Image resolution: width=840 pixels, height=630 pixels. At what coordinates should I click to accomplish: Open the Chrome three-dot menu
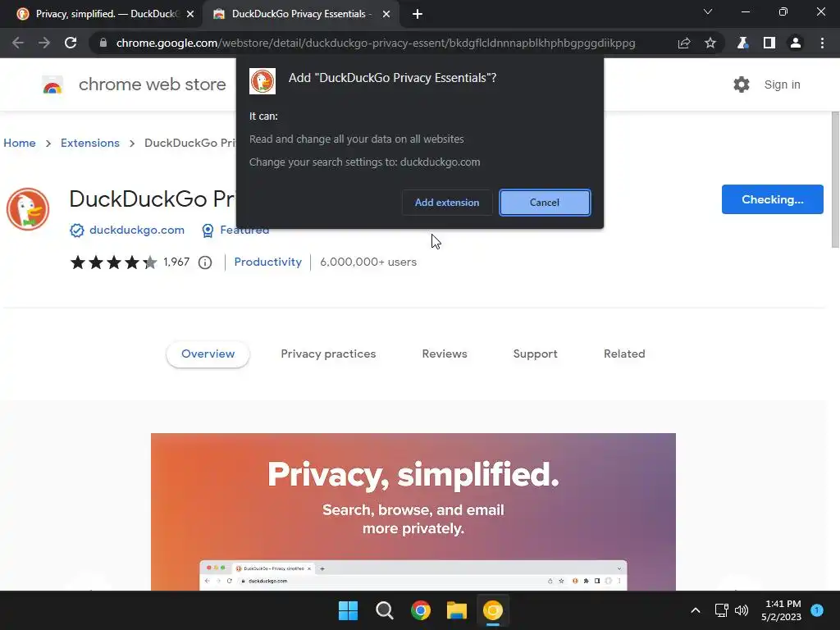(822, 43)
